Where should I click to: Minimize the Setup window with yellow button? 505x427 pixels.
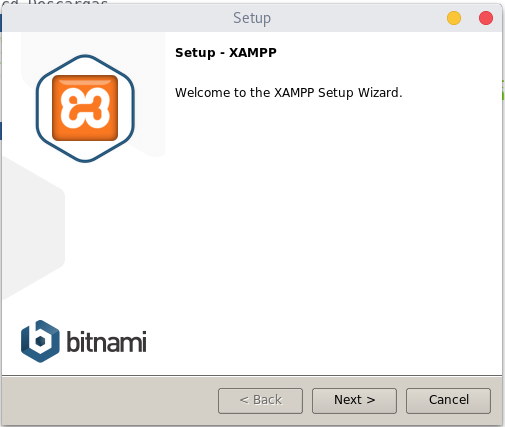coord(454,18)
